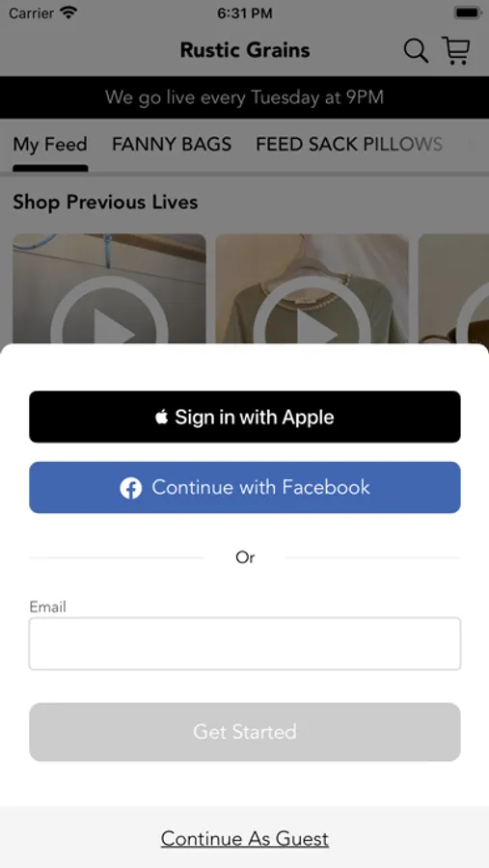
Task: Open the partially visible third live thumbnail
Action: pyautogui.click(x=453, y=288)
